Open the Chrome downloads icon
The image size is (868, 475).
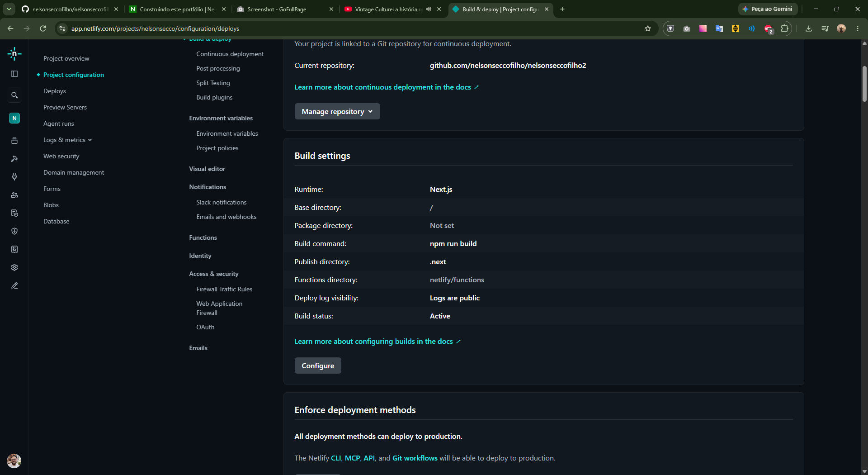click(x=809, y=28)
